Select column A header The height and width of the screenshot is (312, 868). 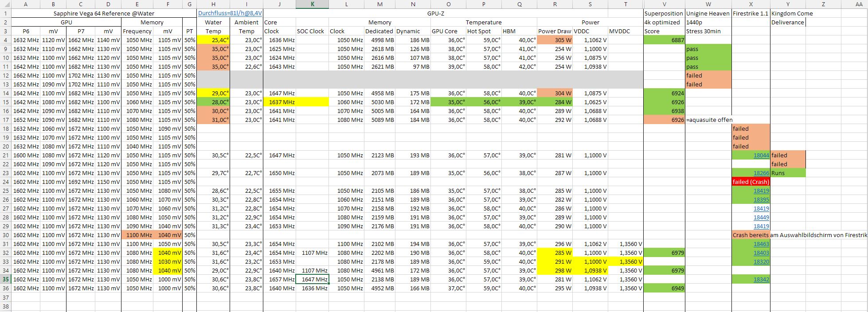(25, 4)
